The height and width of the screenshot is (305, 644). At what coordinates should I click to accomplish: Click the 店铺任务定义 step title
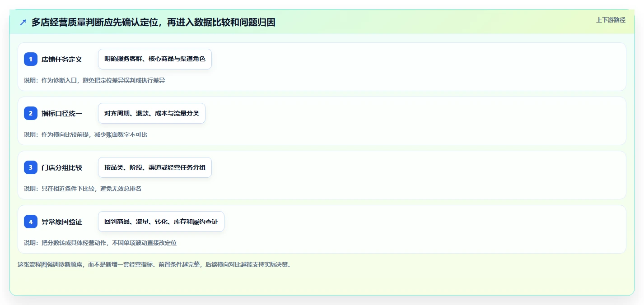62,59
